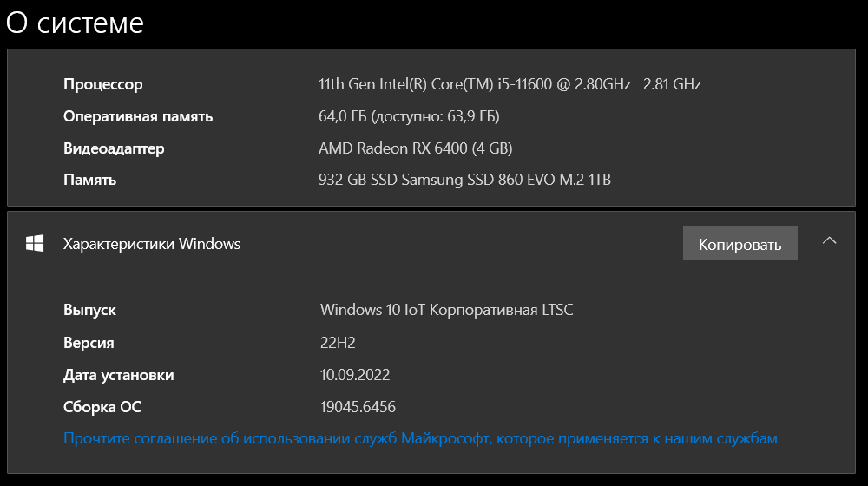Screen dimensions: 868x486
Task: Click the 19045.6456 OS build number
Action: (358, 407)
